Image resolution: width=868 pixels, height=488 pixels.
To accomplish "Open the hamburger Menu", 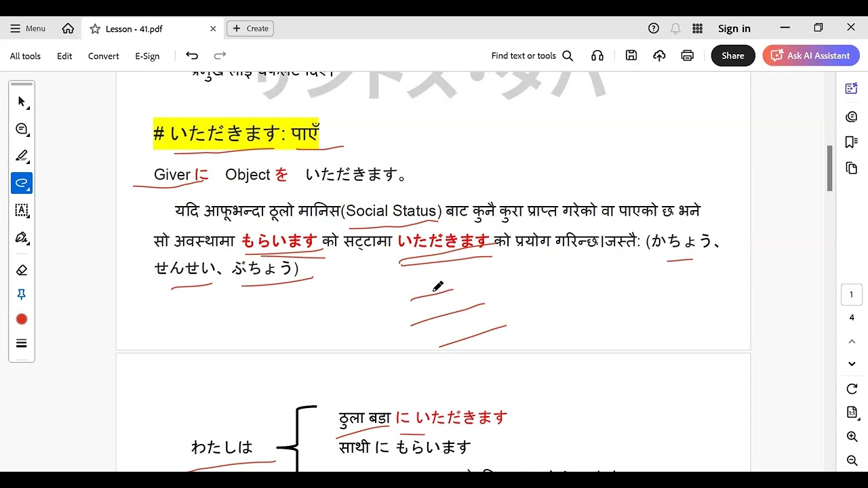I will 28,28.
